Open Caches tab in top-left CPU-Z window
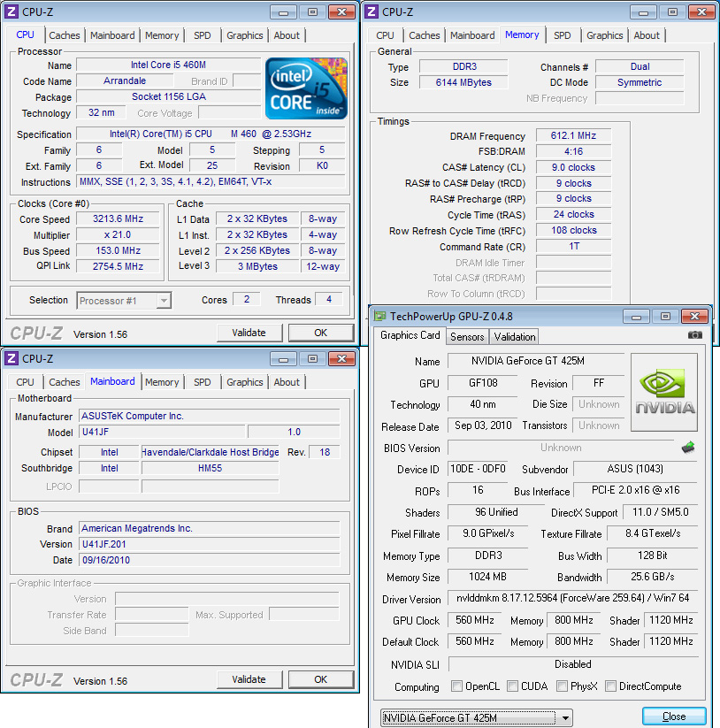The image size is (720, 728). pos(64,35)
